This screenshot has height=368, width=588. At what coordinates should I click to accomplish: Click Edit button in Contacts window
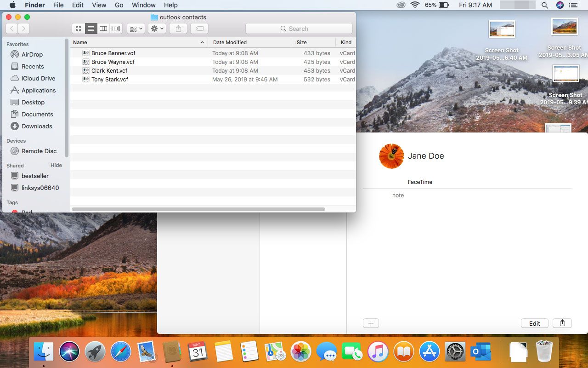(x=535, y=323)
